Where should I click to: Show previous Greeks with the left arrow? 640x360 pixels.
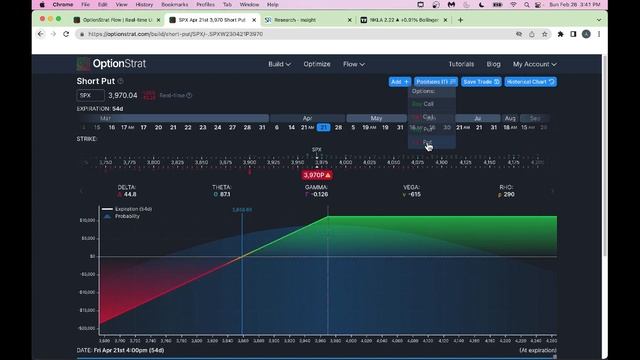[x=81, y=191]
